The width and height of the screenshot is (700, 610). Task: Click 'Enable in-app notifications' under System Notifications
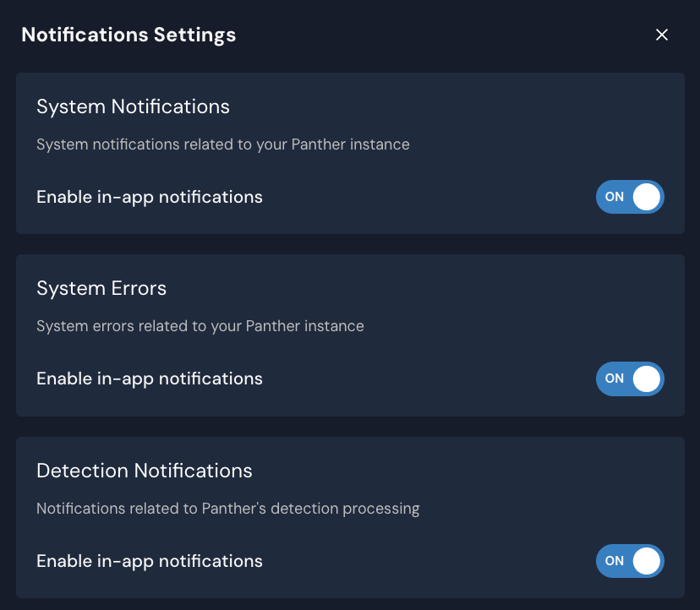click(x=150, y=196)
